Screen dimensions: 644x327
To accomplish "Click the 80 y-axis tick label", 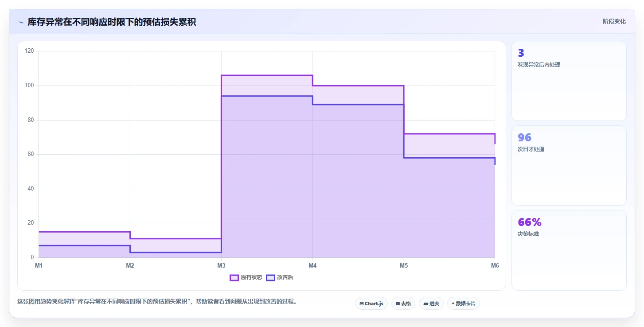I will point(31,120).
